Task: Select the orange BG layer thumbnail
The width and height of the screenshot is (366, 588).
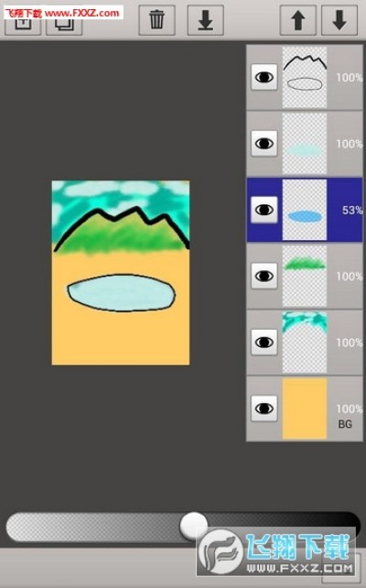Action: coord(305,408)
